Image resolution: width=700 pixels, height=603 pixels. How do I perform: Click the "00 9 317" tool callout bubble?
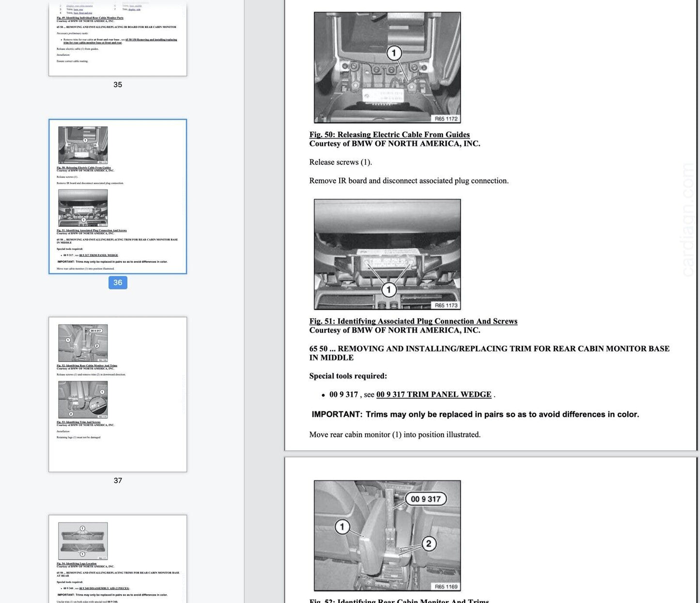425,499
